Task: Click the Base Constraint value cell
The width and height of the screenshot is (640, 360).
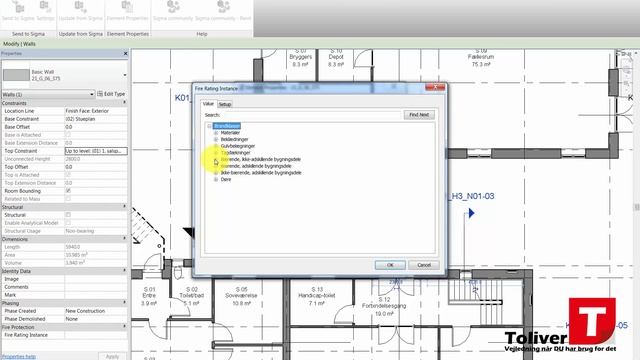Action: click(96, 119)
